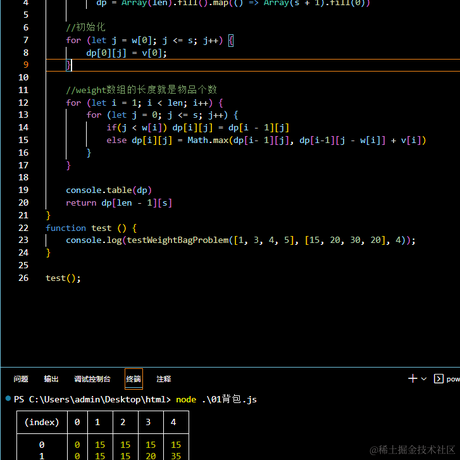The height and width of the screenshot is (460, 460).
Task: Expand the new terminal launch profile dropdown
Action: tap(424, 379)
